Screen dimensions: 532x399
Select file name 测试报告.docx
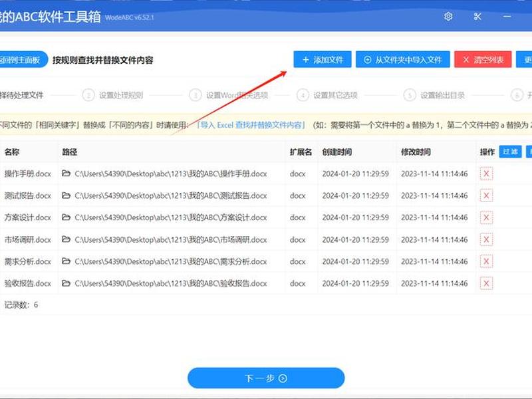click(x=28, y=196)
